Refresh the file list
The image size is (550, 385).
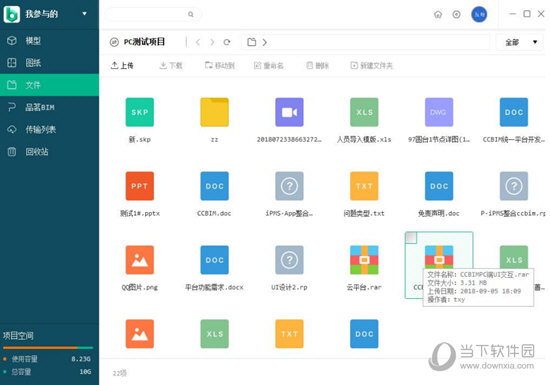coord(227,42)
